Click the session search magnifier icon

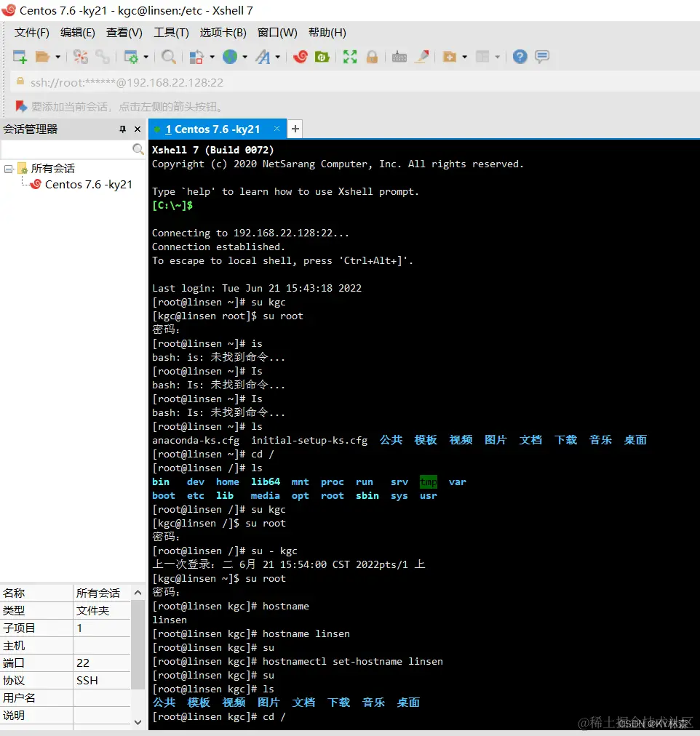pos(138,149)
